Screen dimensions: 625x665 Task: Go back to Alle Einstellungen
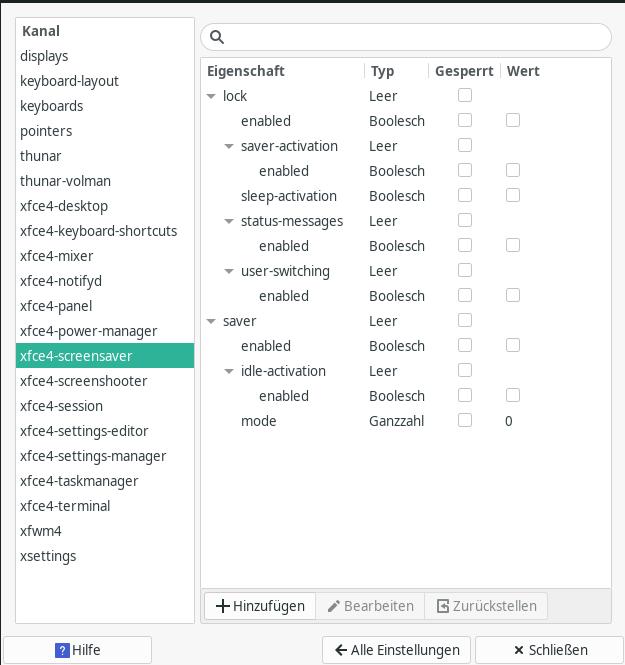pos(396,650)
